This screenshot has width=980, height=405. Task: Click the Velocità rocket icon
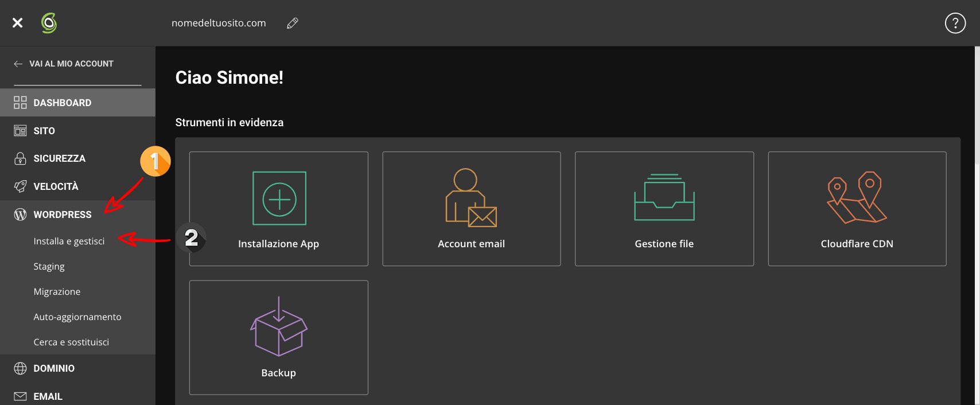[20, 186]
